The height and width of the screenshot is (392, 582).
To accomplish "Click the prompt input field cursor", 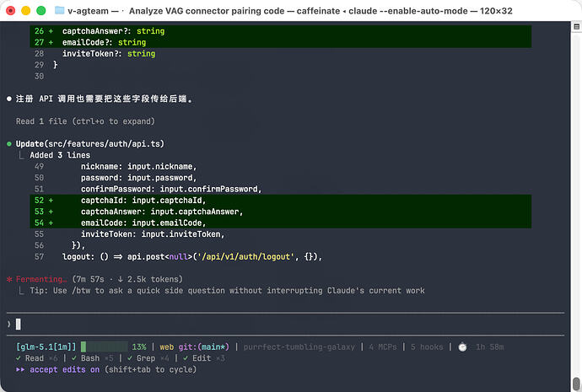I will (x=19, y=325).
